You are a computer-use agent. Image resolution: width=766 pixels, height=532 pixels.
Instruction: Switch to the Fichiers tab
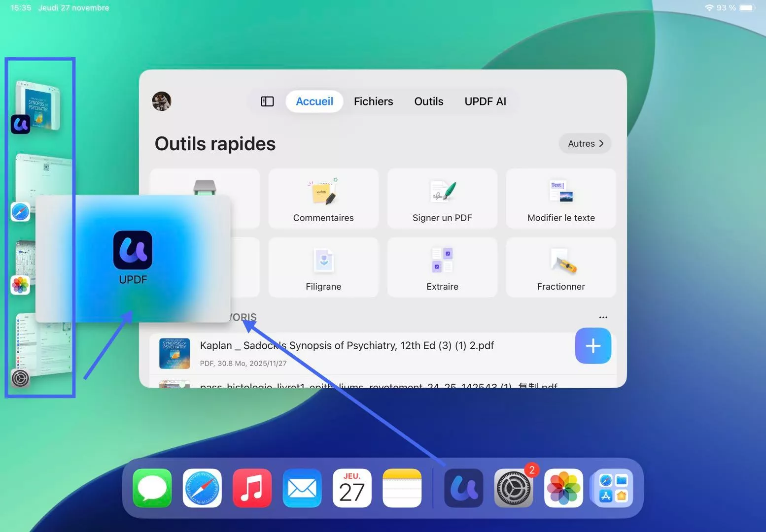click(373, 101)
